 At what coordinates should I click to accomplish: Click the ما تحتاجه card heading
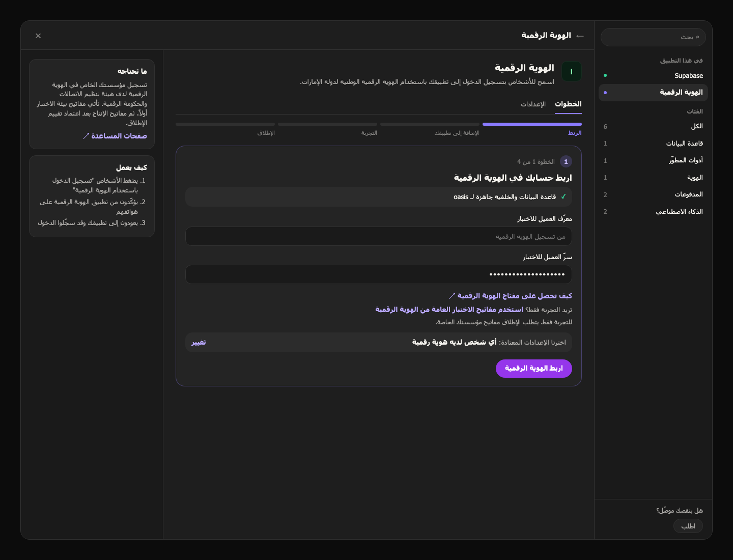(x=132, y=71)
